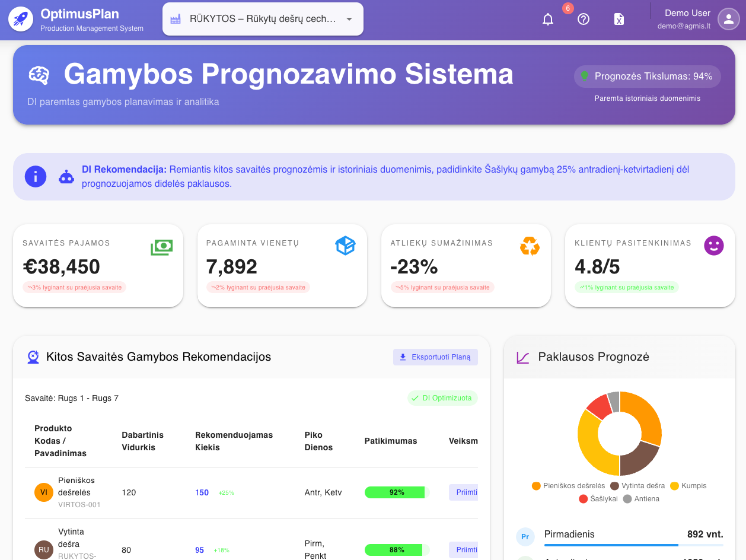Viewport: 746px width, 560px height.
Task: Click the recycle icon on Atliekų Sumažinimas card
Action: click(530, 246)
